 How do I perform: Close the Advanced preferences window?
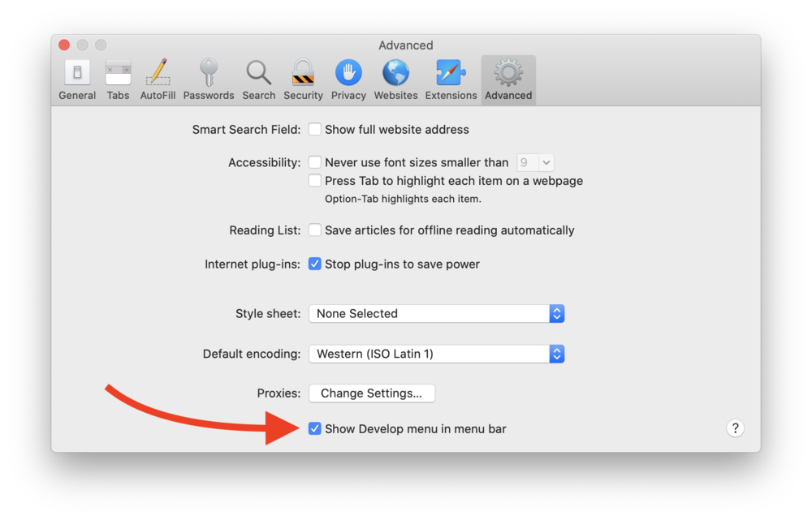click(64, 45)
